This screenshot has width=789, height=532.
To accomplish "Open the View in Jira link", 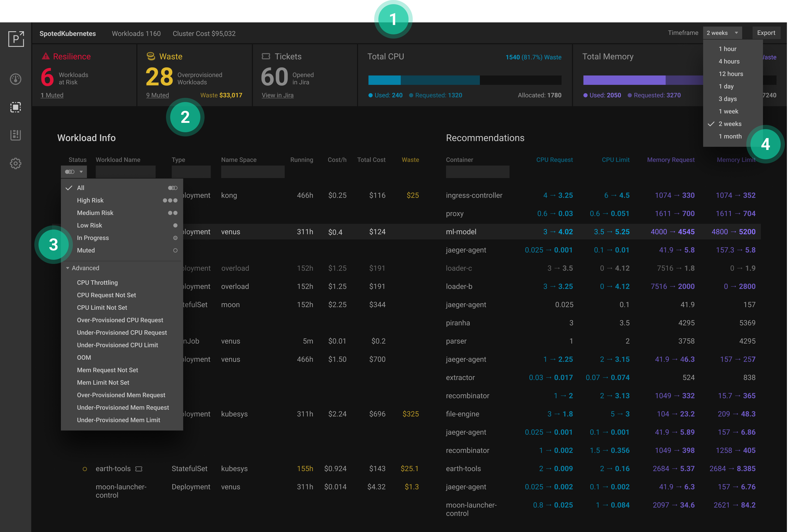I will coord(277,95).
